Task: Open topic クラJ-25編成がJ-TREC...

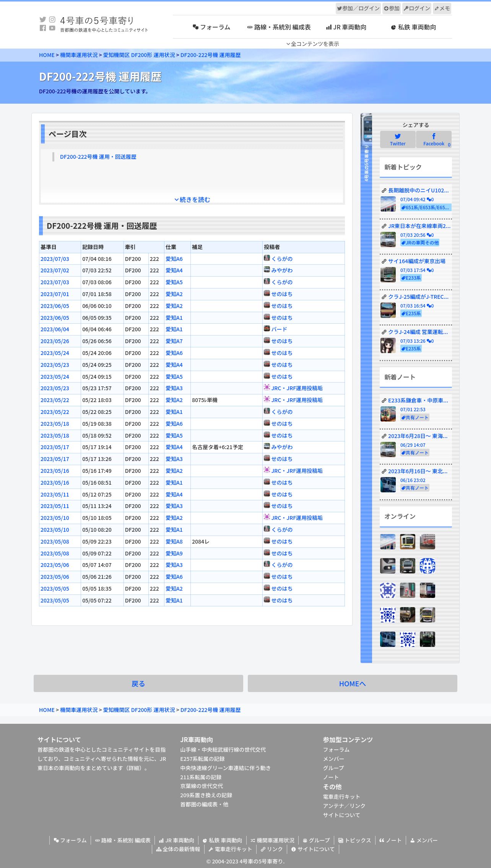Action: [x=418, y=297]
